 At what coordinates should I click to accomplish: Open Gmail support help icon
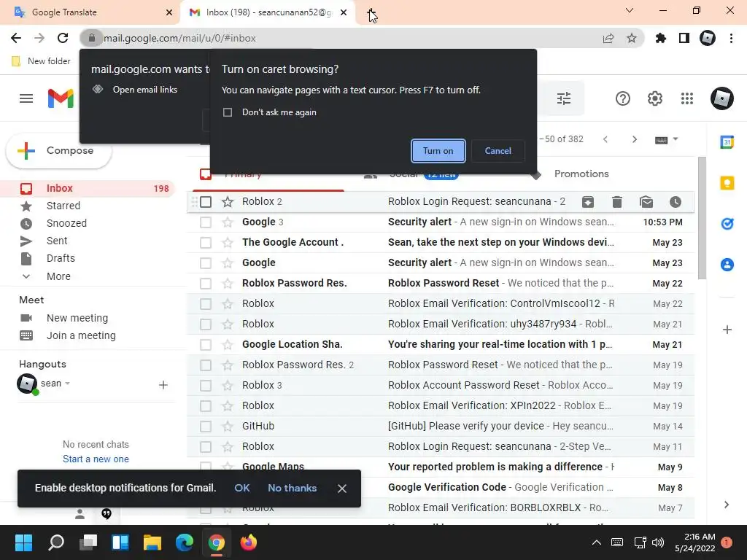click(x=623, y=98)
